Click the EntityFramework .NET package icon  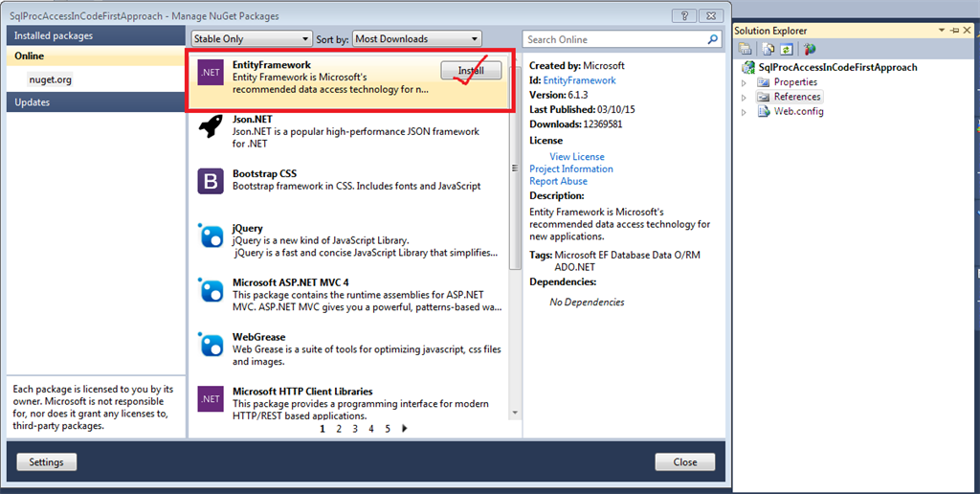coord(211,72)
